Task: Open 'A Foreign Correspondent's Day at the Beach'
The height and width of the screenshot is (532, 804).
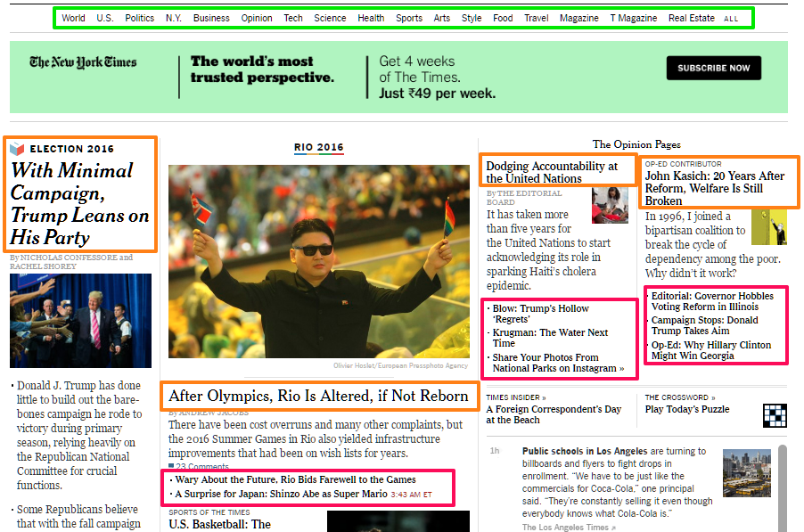Action: (x=554, y=414)
